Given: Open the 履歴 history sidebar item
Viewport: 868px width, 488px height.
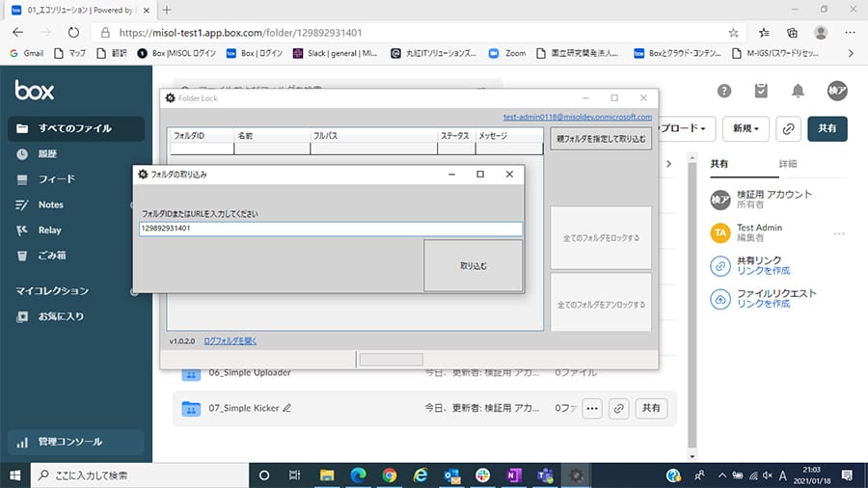Looking at the screenshot, I should 48,153.
